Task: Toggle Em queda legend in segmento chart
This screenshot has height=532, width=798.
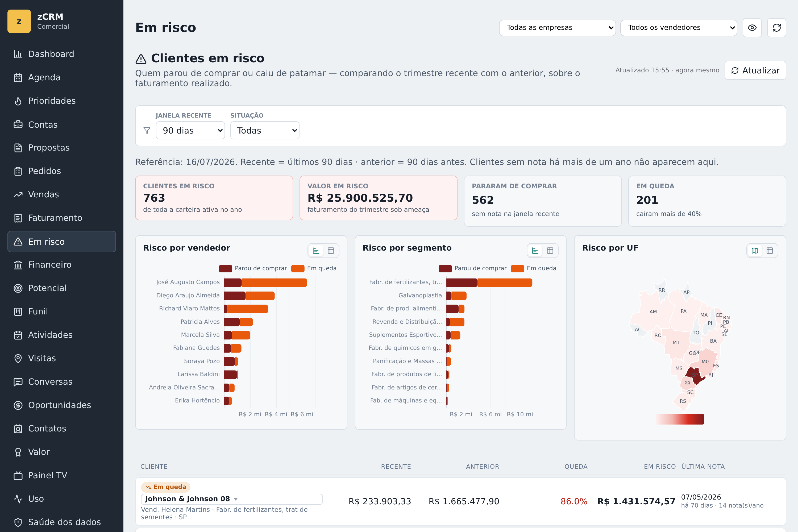Action: [x=534, y=268]
